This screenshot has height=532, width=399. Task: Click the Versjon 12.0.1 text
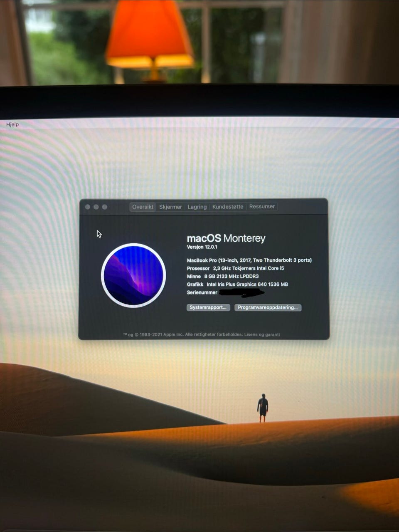click(x=202, y=247)
